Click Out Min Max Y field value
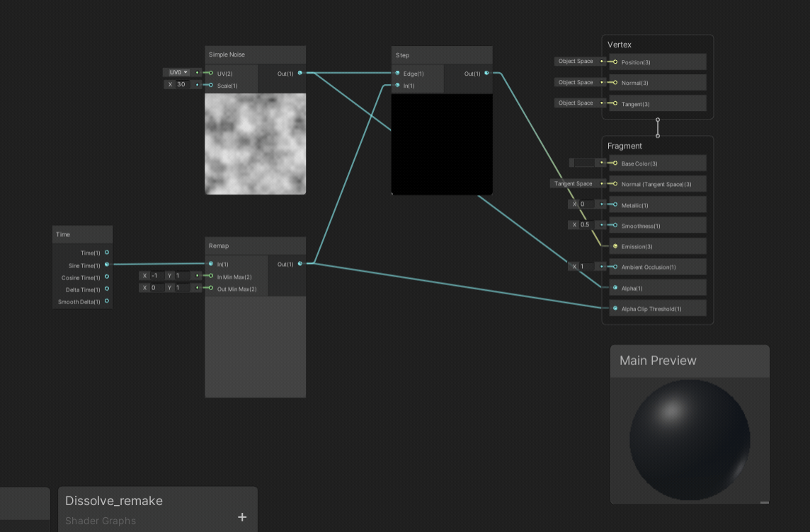The height and width of the screenshot is (532, 810). 181,287
